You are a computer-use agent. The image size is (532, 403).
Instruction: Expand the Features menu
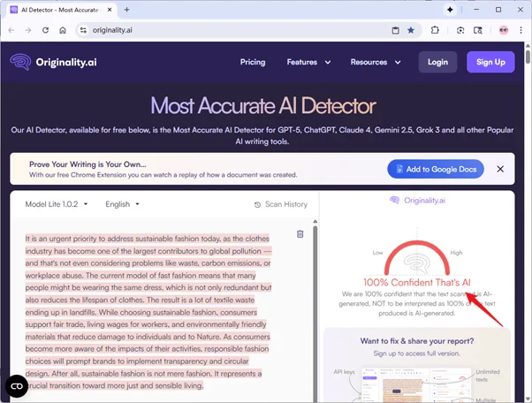click(308, 62)
